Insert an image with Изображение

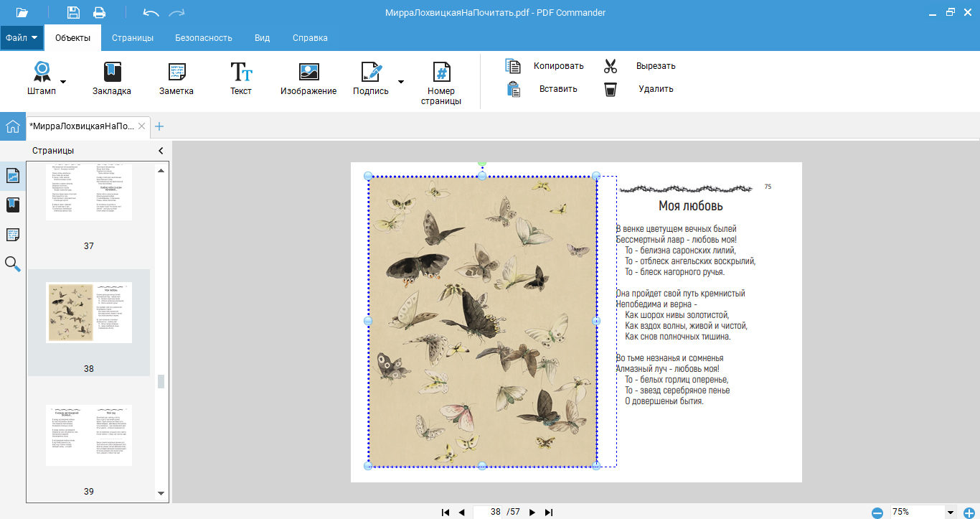(308, 79)
